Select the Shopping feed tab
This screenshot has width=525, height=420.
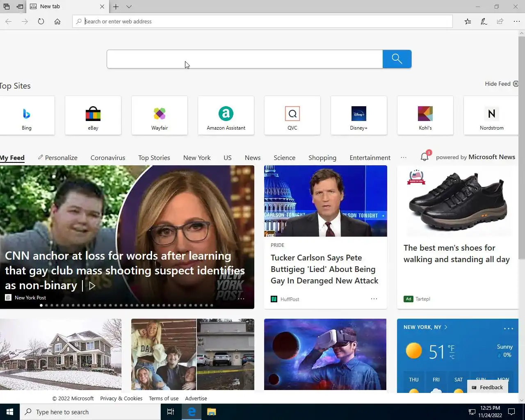point(322,157)
